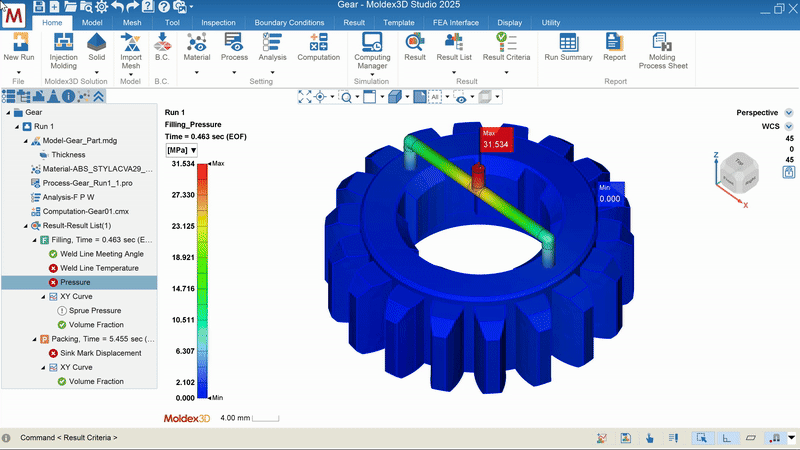Open the Help question mark icon
Viewport: 800px width, 450px height.
coord(164,7)
